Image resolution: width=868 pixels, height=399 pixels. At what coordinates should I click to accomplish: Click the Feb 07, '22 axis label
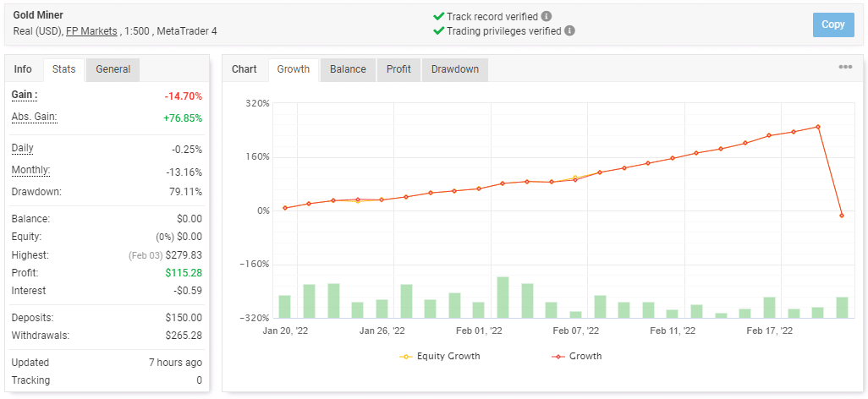tap(576, 331)
